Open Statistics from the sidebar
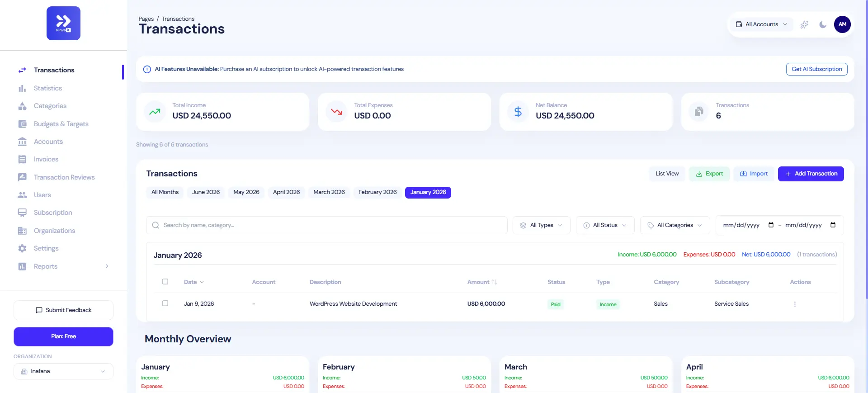The height and width of the screenshot is (393, 868). [x=47, y=88]
